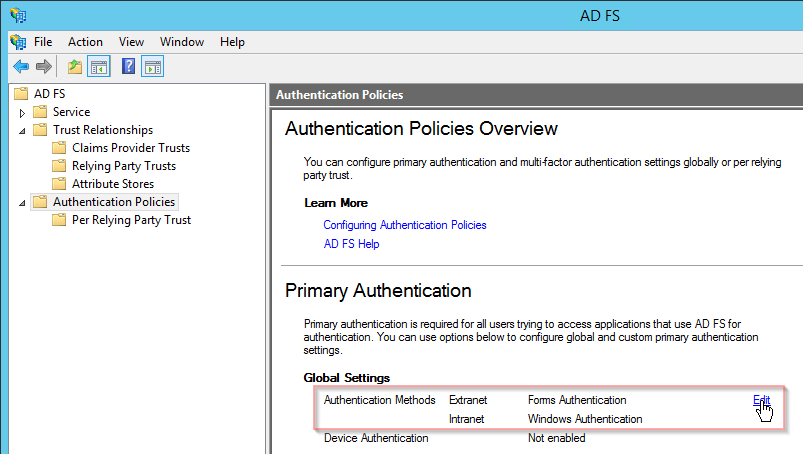803x454 pixels.
Task: Click the Authentication Policies Overview heading
Action: (421, 128)
